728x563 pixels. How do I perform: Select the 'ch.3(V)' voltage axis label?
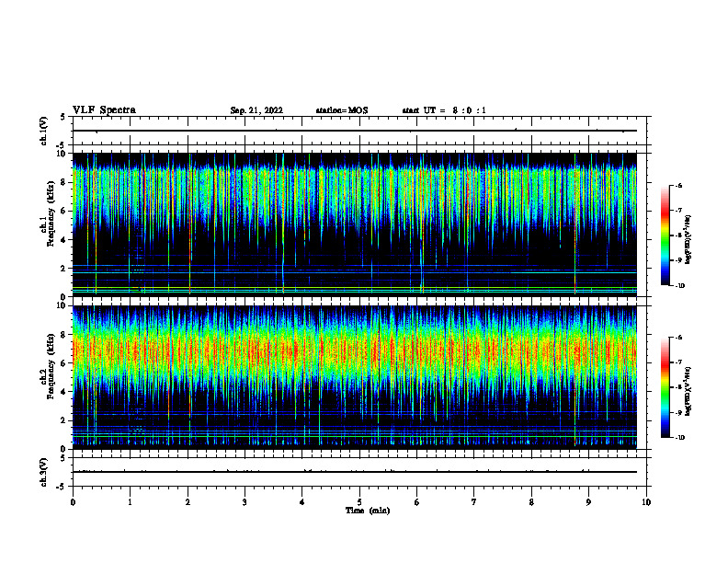tap(43, 472)
